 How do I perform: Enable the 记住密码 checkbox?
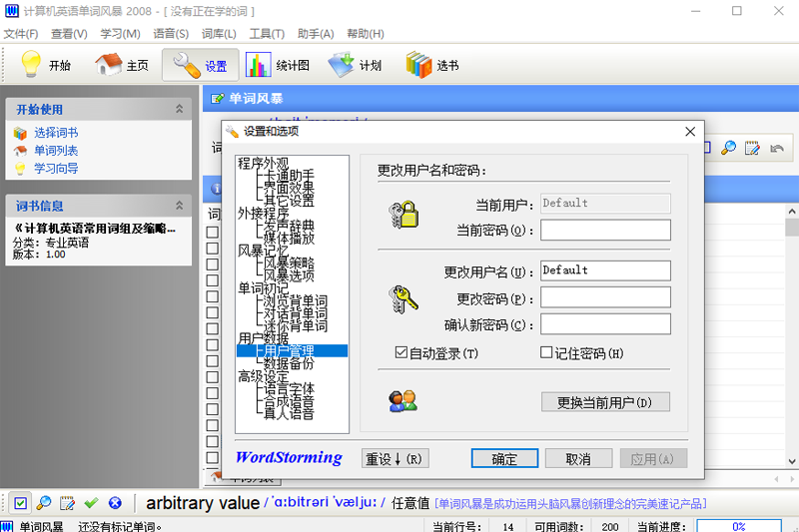[x=546, y=352]
